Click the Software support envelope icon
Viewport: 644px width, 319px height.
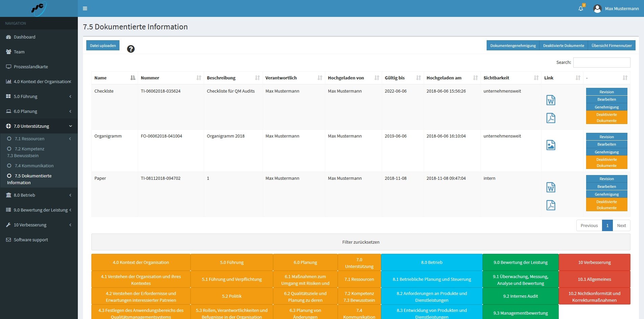(8, 240)
